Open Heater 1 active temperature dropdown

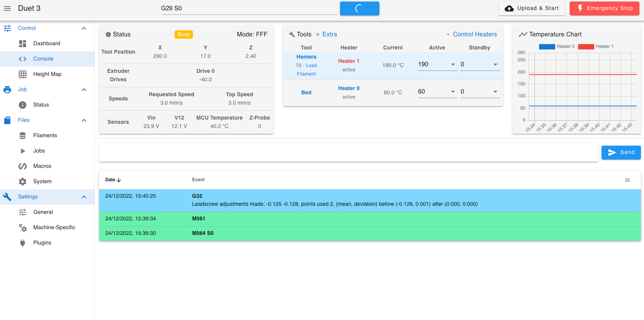[x=453, y=64]
